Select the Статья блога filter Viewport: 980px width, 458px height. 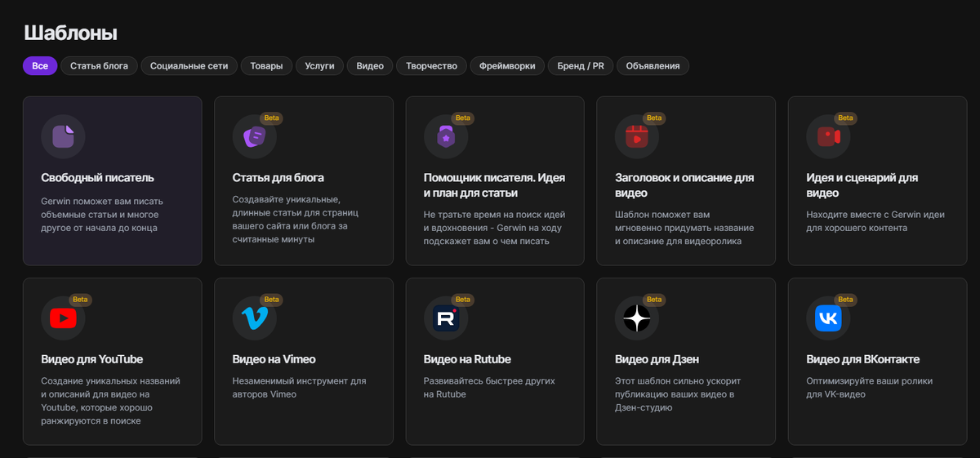[99, 65]
